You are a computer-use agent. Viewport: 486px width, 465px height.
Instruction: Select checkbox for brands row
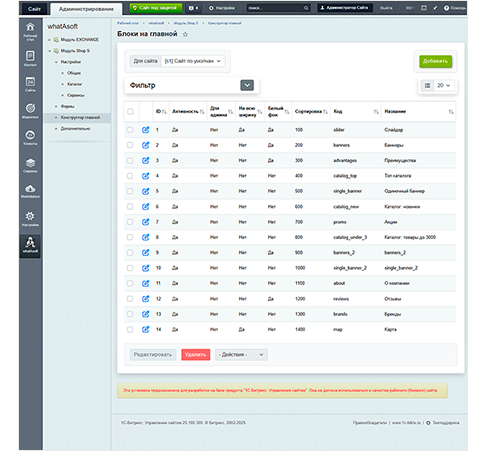pyautogui.click(x=130, y=314)
